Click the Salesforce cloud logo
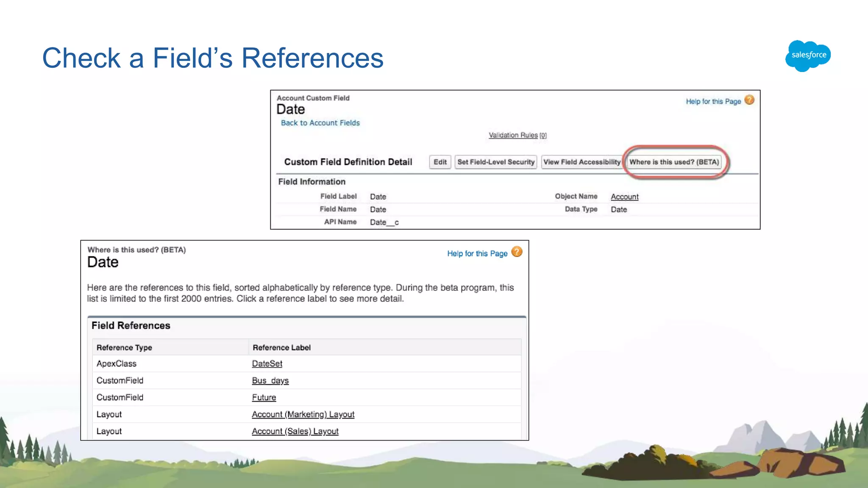This screenshot has width=868, height=488. coord(808,56)
